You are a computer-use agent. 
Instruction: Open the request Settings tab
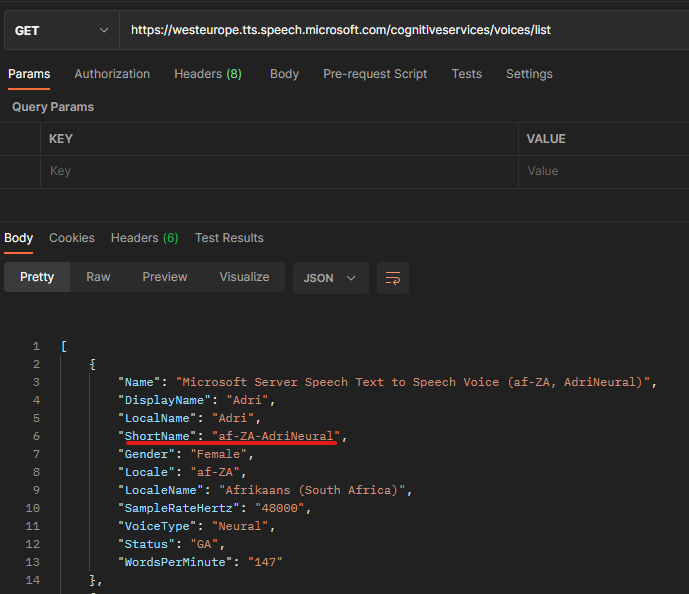point(529,74)
